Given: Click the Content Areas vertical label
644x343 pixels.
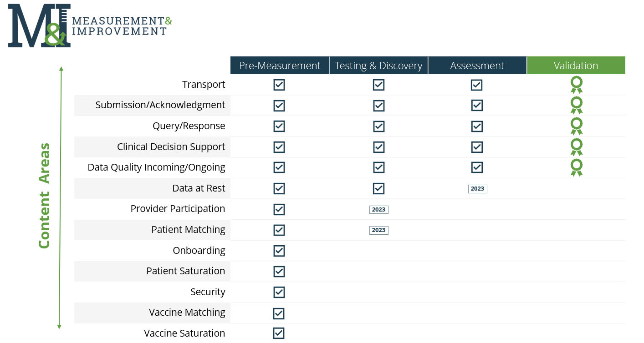Looking at the screenshot, I should tap(44, 196).
